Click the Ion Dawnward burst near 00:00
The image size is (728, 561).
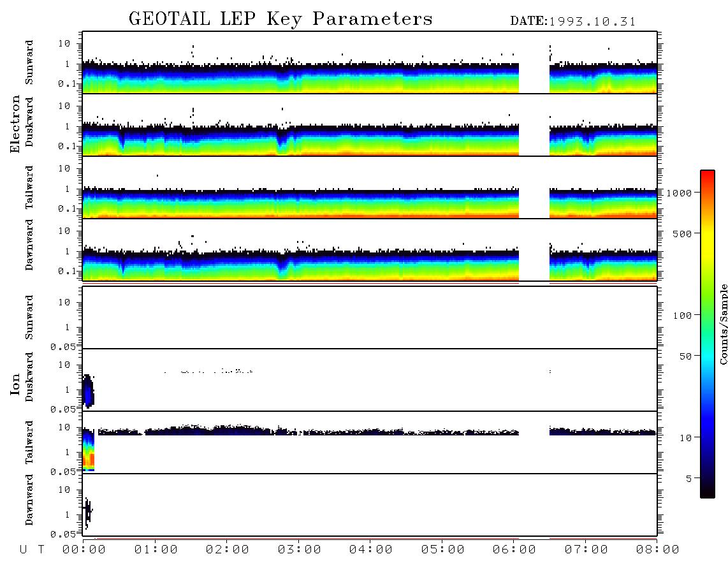coord(87,513)
